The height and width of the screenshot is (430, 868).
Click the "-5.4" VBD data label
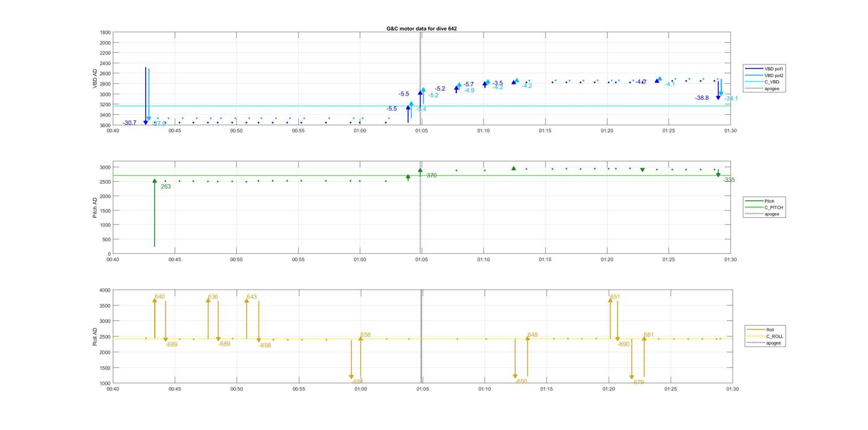420,109
